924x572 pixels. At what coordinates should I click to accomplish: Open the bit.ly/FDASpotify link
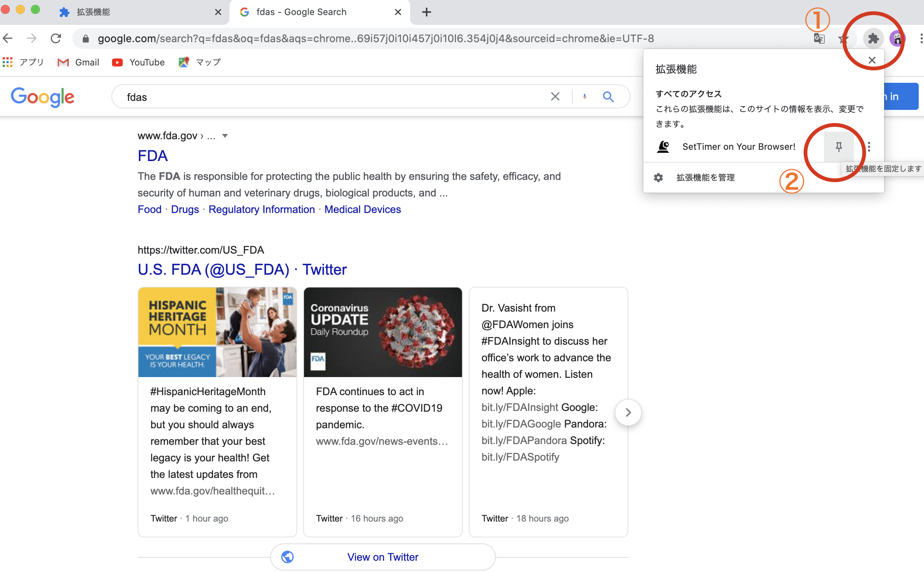pos(520,457)
